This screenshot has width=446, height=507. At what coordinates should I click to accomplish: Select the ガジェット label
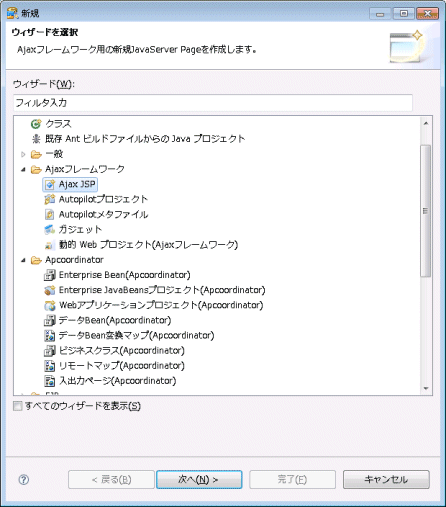[x=80, y=230]
